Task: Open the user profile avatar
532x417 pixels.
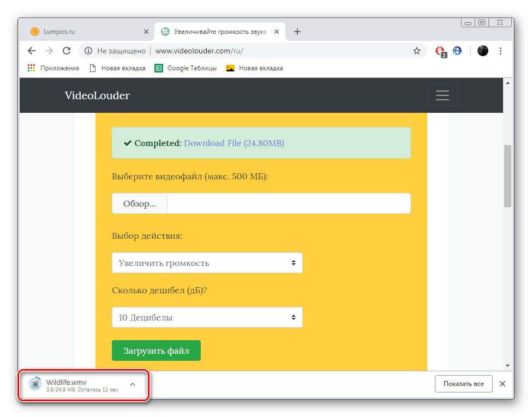Action: (482, 51)
